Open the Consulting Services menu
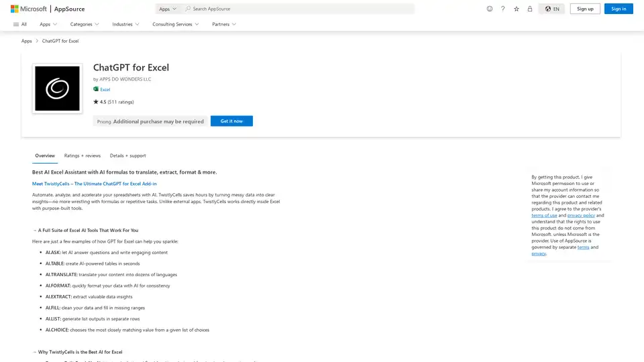This screenshot has width=644, height=362. 175,24
